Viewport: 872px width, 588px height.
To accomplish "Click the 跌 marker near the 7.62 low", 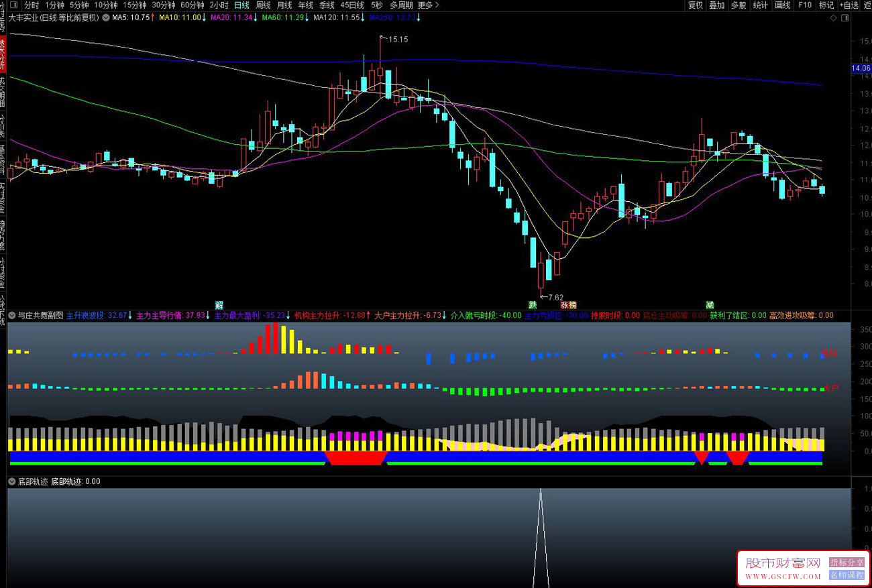I will coord(532,305).
